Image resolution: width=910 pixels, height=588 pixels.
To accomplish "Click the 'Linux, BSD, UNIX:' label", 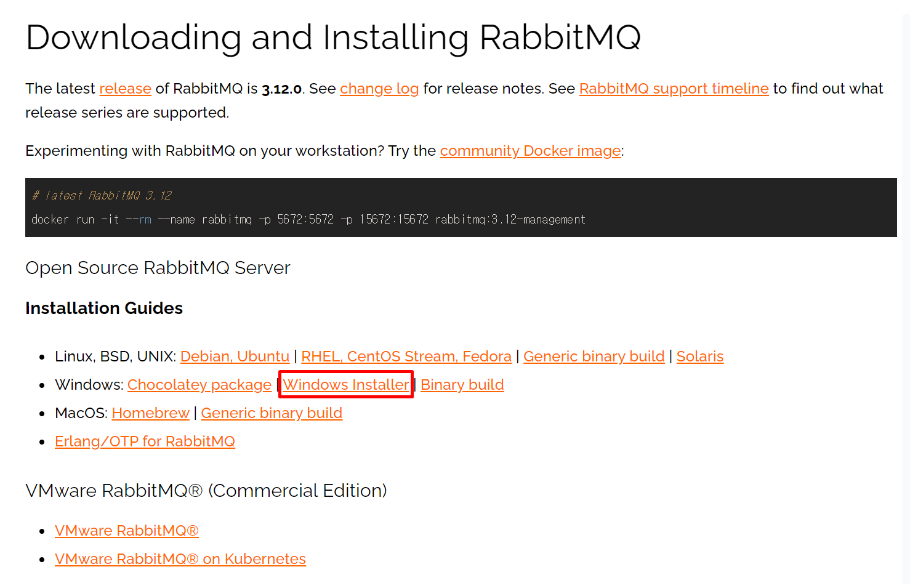I will tap(116, 356).
